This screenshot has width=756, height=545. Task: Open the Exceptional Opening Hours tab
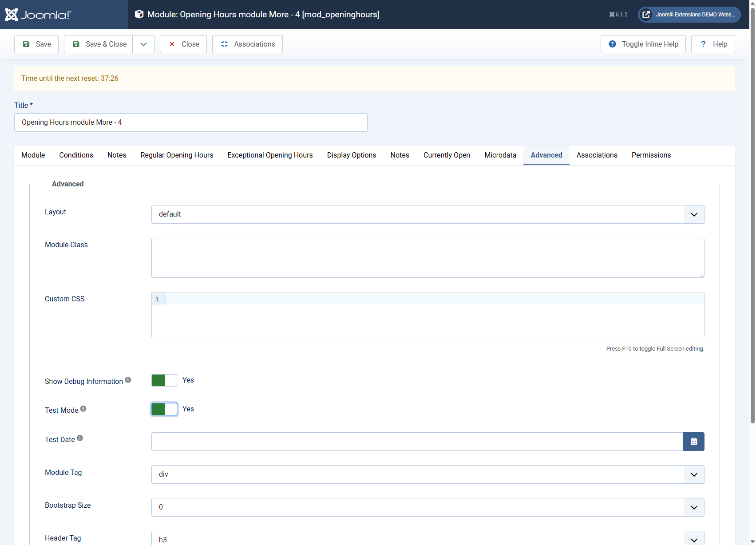pos(270,155)
